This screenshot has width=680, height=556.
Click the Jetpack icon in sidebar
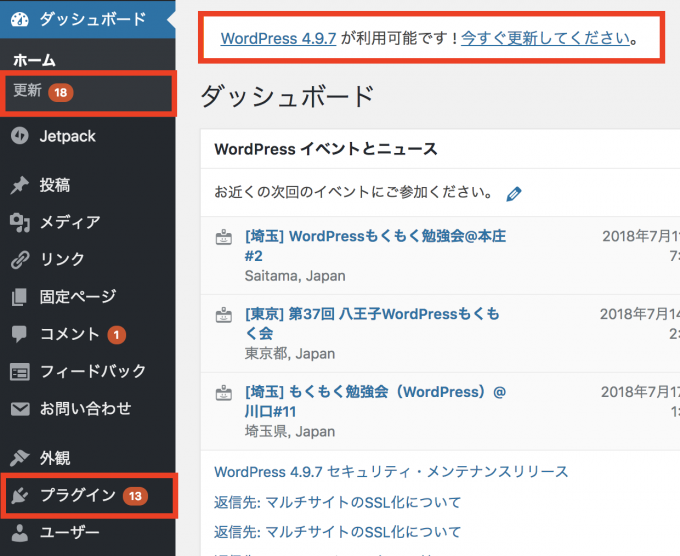coord(20,136)
